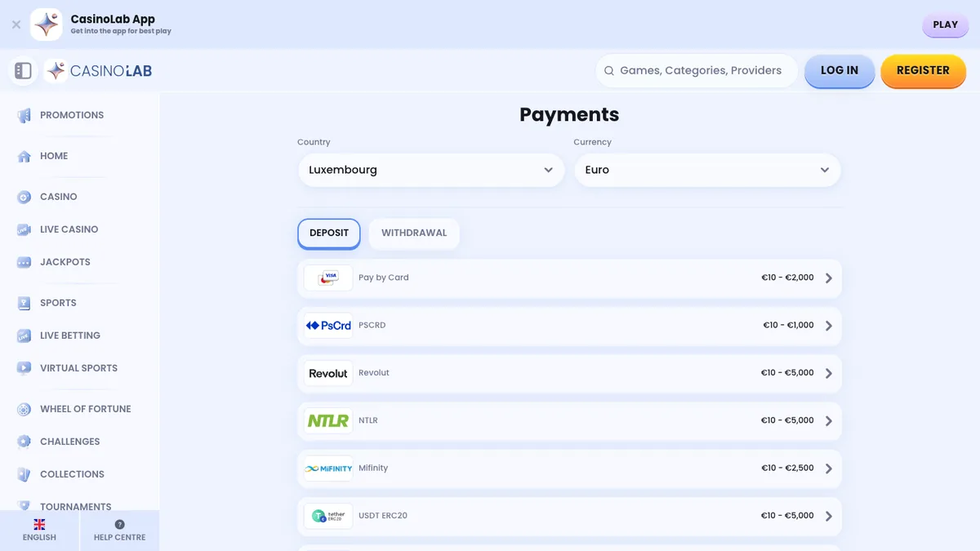Switch to the WITHDRAWAL tab

[414, 233]
